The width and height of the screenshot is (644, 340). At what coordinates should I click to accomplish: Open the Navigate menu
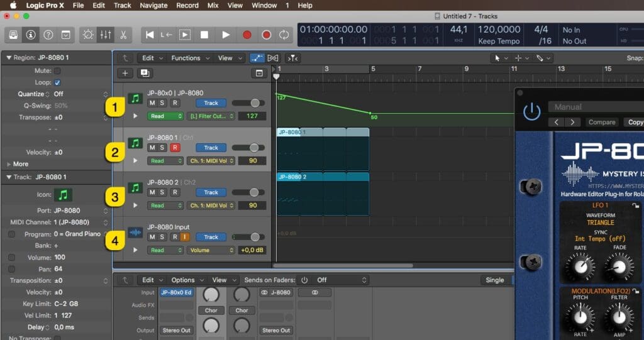point(153,5)
